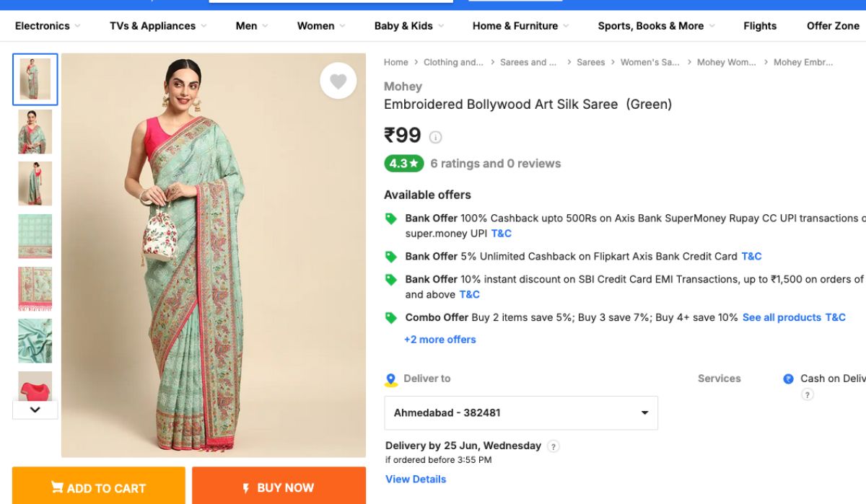Click the Embroidered Bollywood Art Silk Saree title

pos(528,105)
